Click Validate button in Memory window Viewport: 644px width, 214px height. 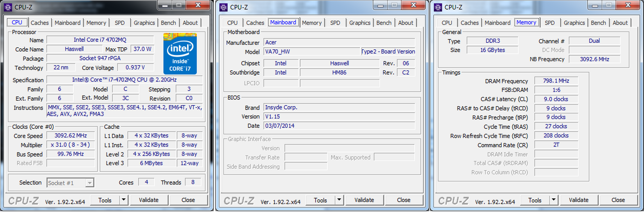coord(579,200)
